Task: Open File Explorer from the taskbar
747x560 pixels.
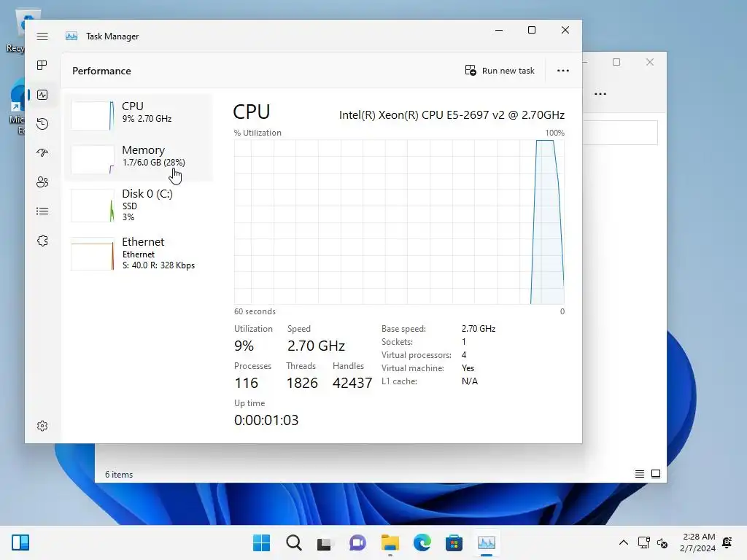Action: [390, 542]
